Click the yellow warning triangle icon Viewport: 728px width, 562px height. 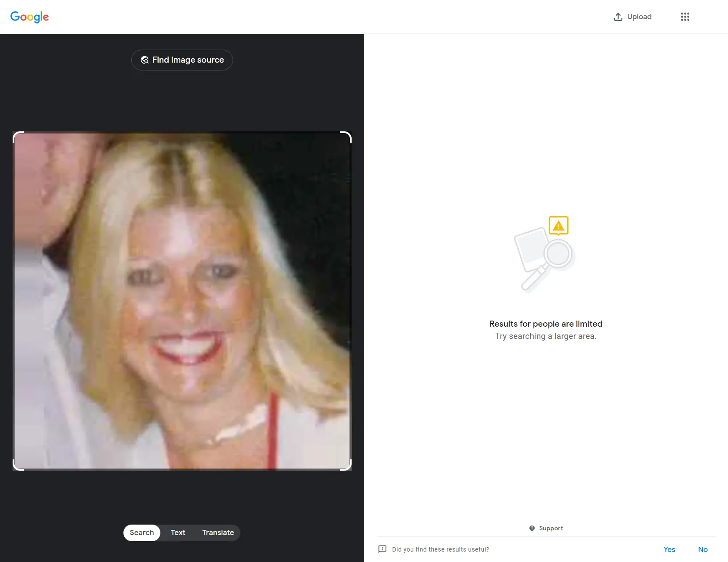click(x=558, y=226)
